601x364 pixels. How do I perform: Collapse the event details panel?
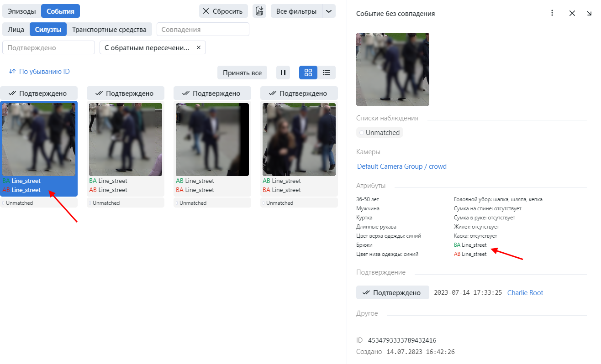(x=589, y=13)
